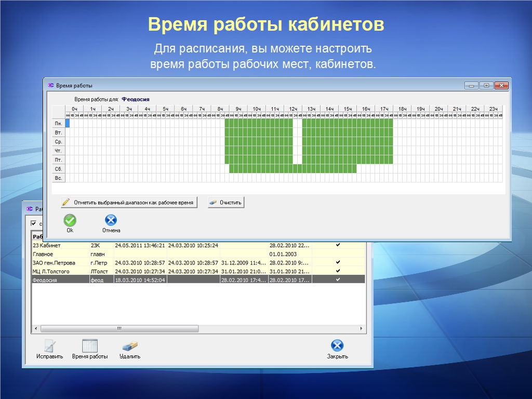Click the blue Отмена cancel icon
Screen dimensions: 532x399
tap(111, 220)
